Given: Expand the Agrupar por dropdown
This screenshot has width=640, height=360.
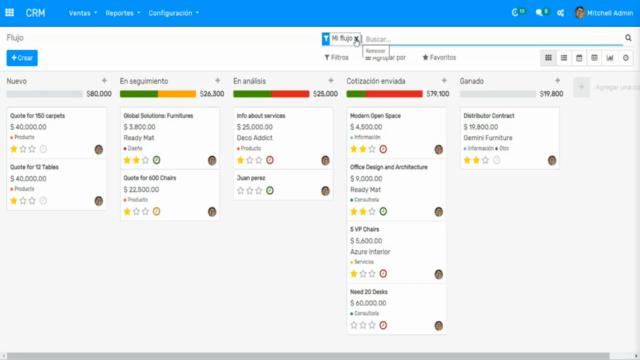Looking at the screenshot, I should [x=385, y=58].
